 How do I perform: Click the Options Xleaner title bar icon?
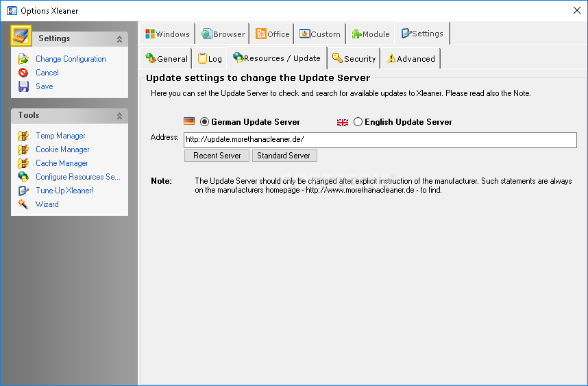pos(12,10)
